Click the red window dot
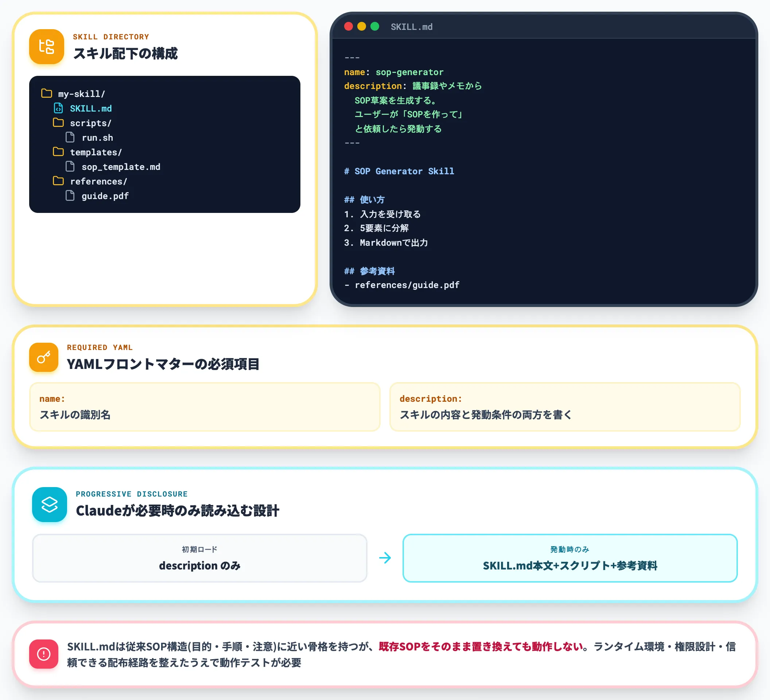 (x=348, y=26)
